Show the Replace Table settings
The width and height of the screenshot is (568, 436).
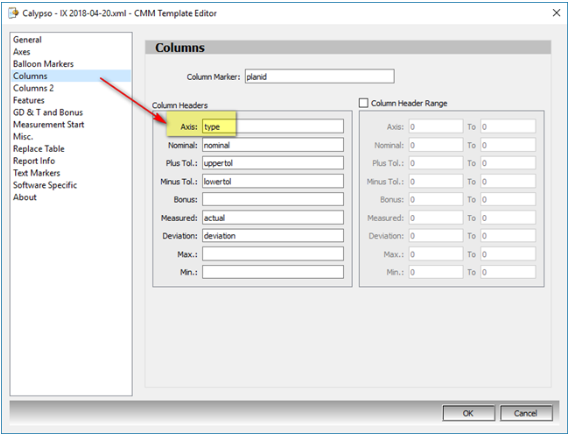(x=38, y=149)
